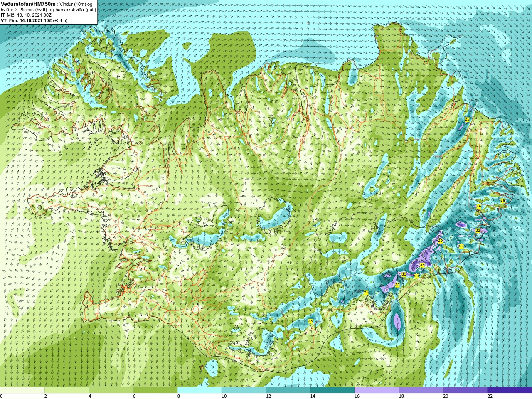532x399 pixels.
Task: Click the yellow 35 max gust marker
Action: 422,265
